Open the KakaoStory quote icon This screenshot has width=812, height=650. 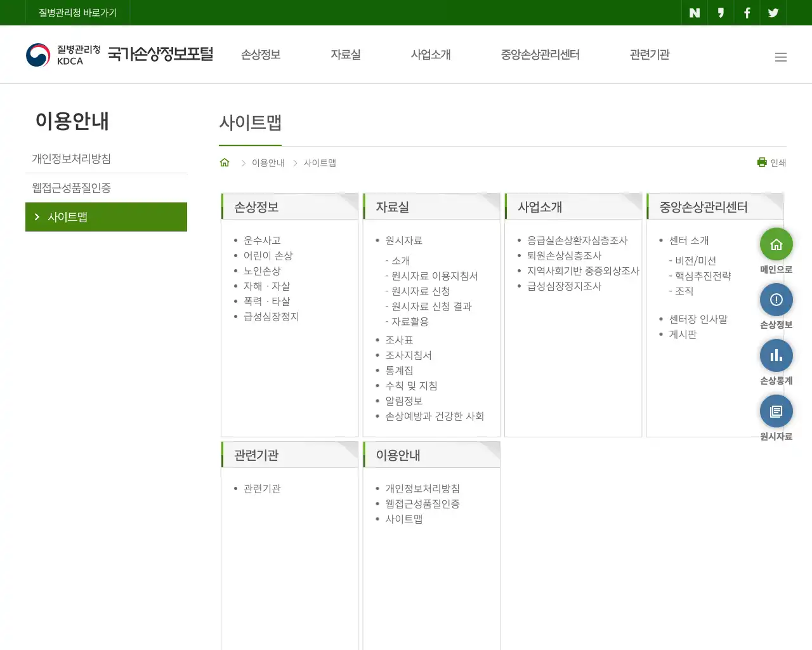721,13
